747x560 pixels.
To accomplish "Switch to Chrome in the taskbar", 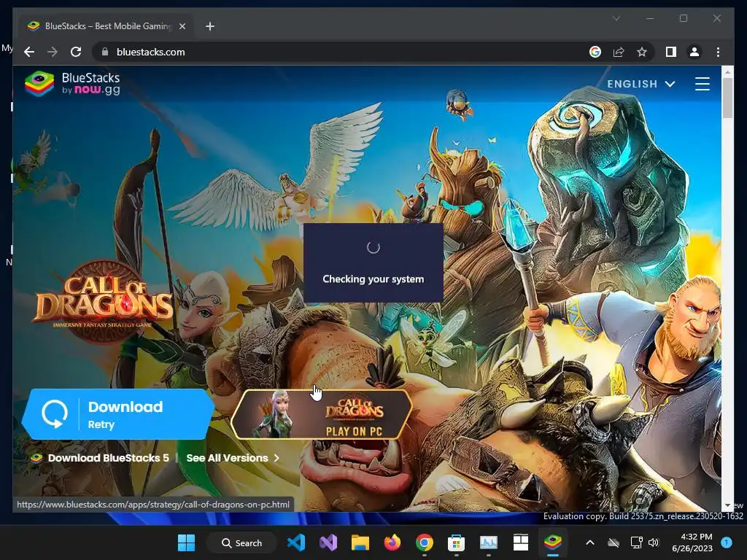I will coord(424,542).
